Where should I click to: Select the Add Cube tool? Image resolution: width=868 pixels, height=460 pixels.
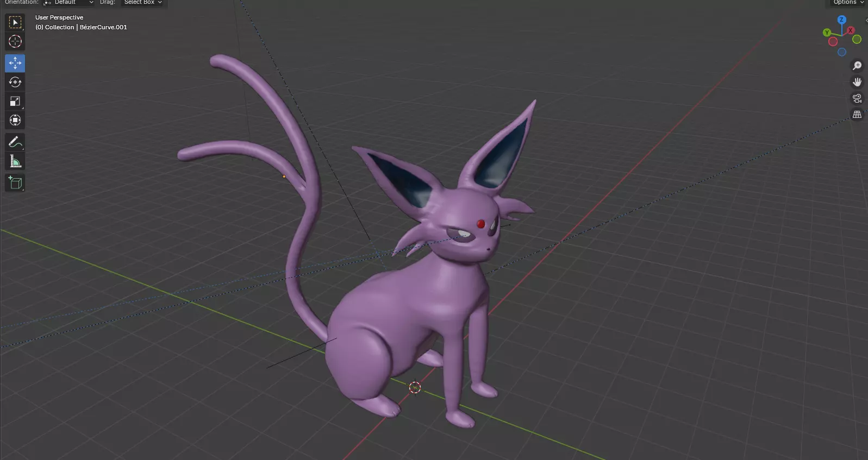pyautogui.click(x=15, y=182)
